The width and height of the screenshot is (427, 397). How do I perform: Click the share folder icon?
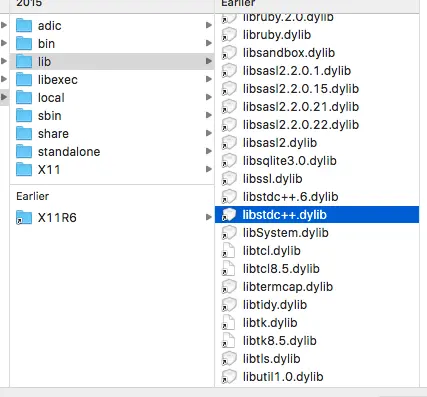24,134
